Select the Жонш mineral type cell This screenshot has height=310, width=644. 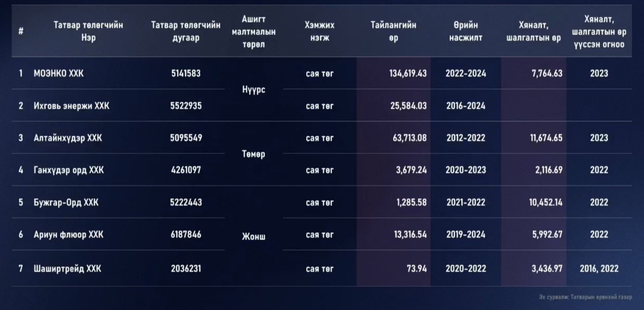tap(254, 236)
